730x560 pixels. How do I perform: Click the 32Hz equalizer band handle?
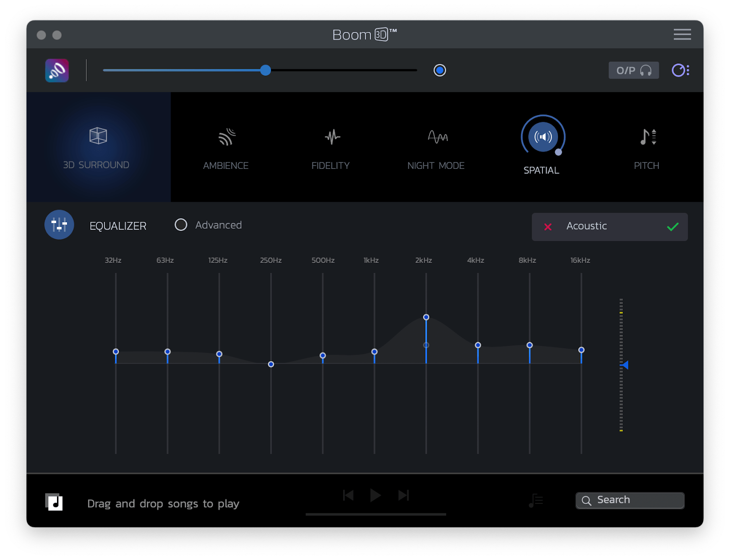[x=116, y=351]
